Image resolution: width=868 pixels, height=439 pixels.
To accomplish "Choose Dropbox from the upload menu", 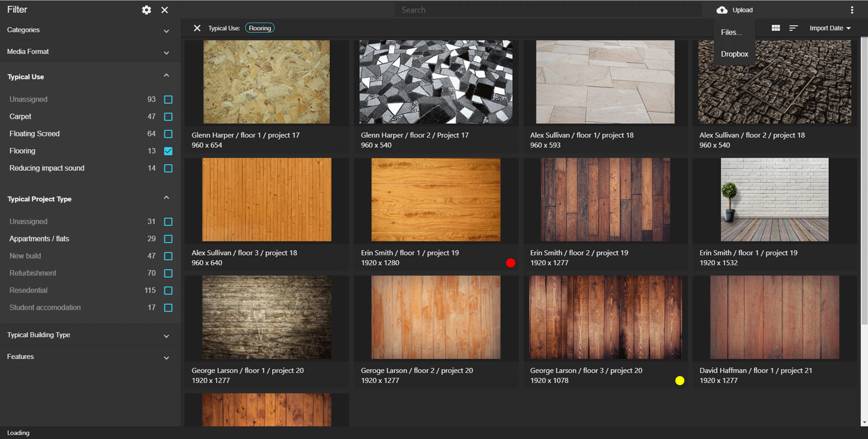I will coord(734,54).
